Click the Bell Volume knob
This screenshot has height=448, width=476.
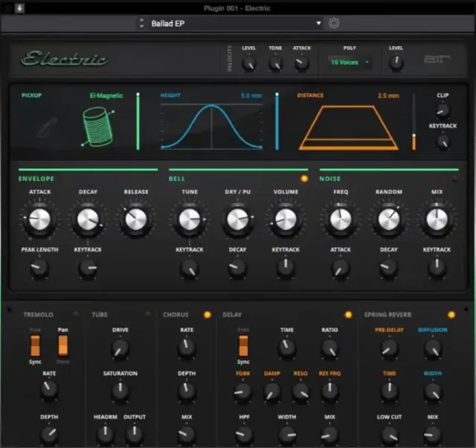[286, 220]
